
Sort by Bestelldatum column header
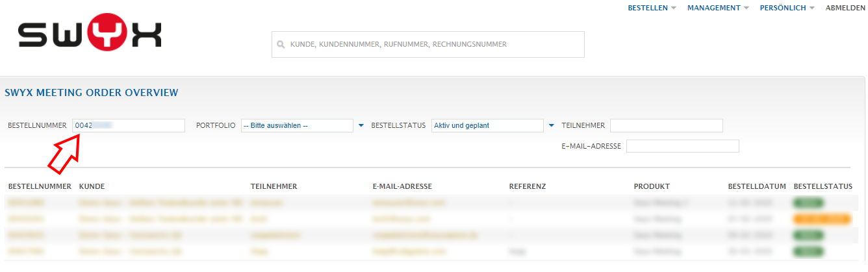757,186
